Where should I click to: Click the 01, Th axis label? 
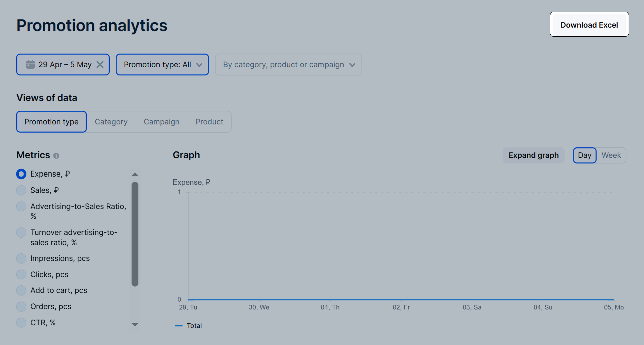330,307
